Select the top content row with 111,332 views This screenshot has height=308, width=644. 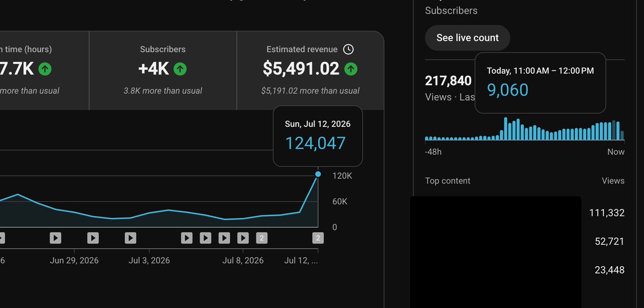[517, 213]
